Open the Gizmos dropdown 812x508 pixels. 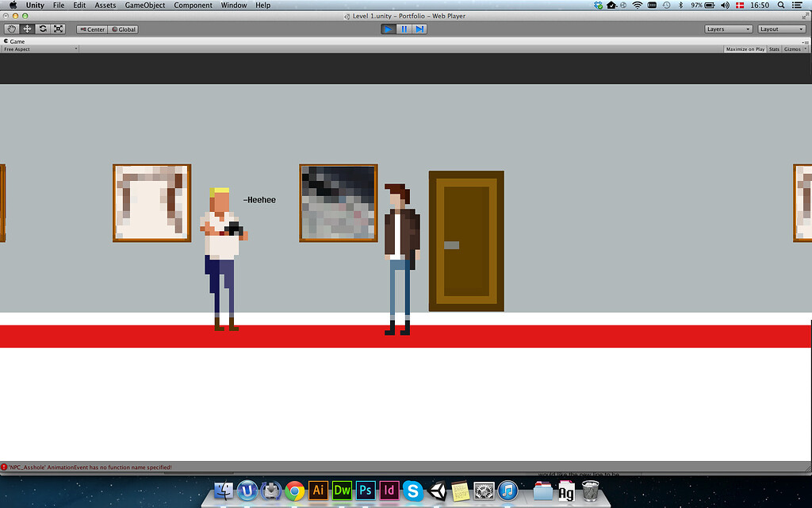794,48
